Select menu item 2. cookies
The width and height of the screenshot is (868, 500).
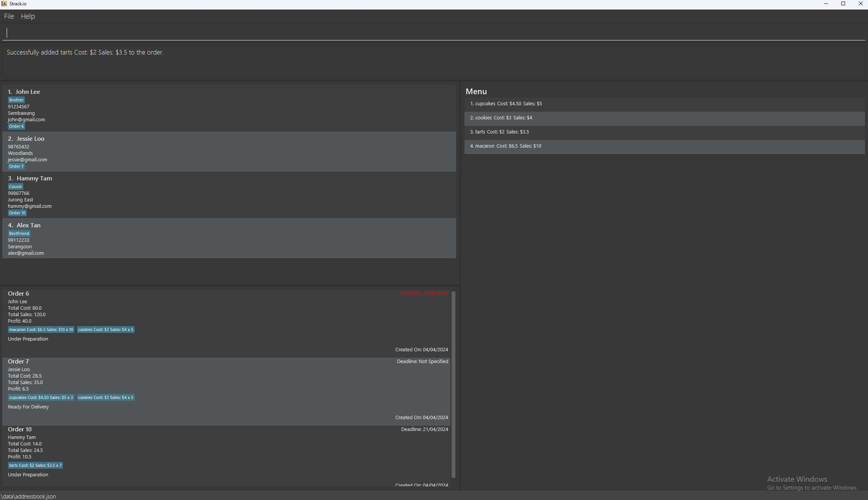tap(664, 118)
